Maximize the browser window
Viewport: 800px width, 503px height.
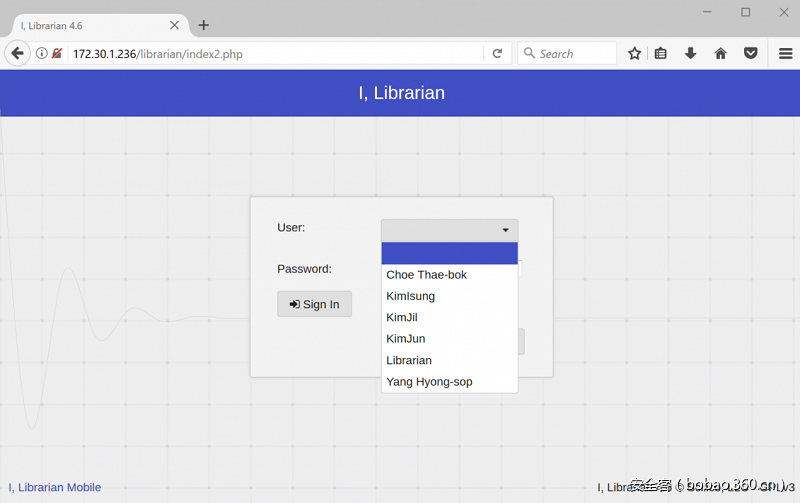[745, 12]
